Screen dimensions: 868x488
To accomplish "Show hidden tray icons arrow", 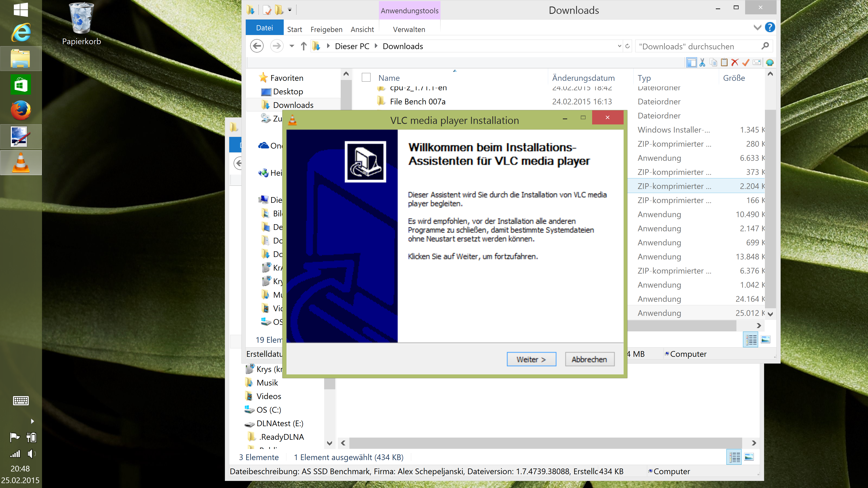I will 32,421.
